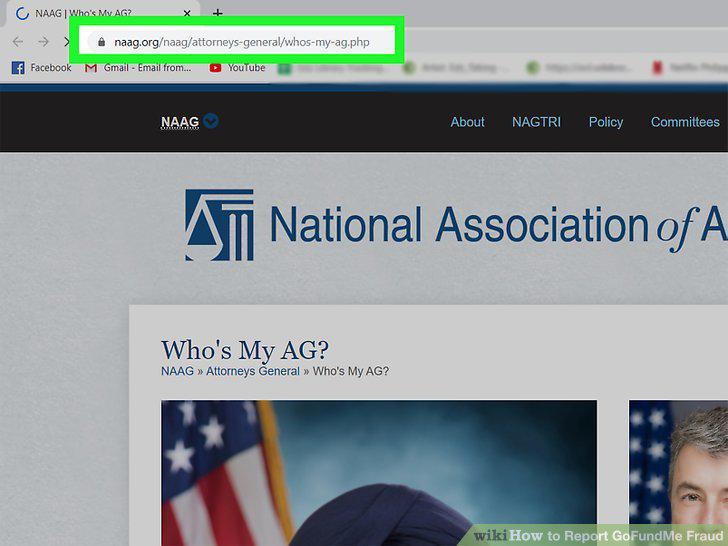Image resolution: width=728 pixels, height=546 pixels.
Task: Open a new browser tab
Action: [217, 13]
